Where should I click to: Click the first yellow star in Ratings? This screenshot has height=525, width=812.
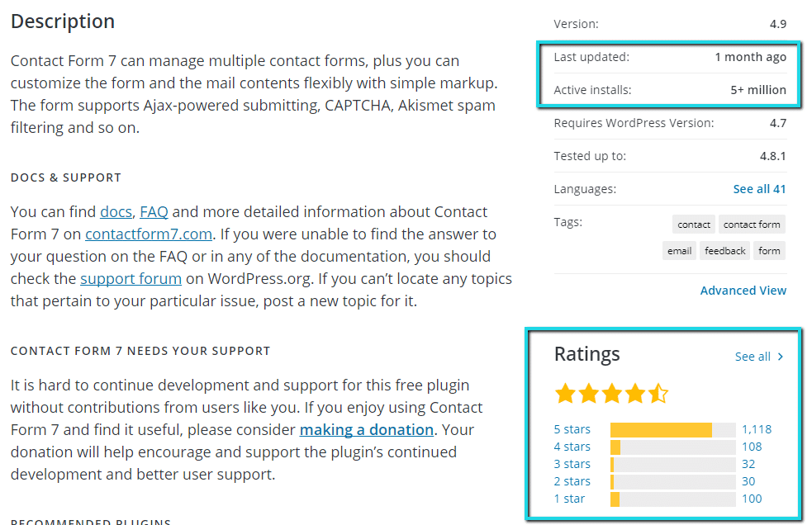[566, 393]
